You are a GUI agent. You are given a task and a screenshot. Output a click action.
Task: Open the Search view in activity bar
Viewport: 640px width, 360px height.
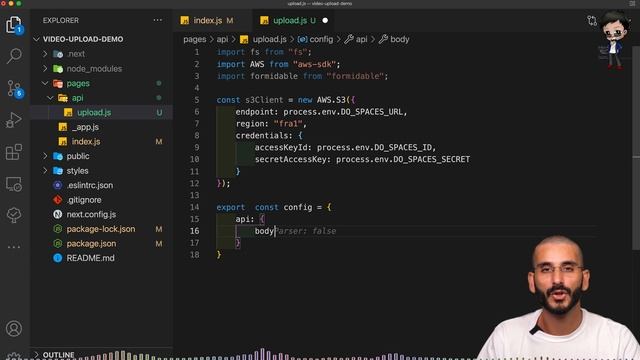(14, 56)
